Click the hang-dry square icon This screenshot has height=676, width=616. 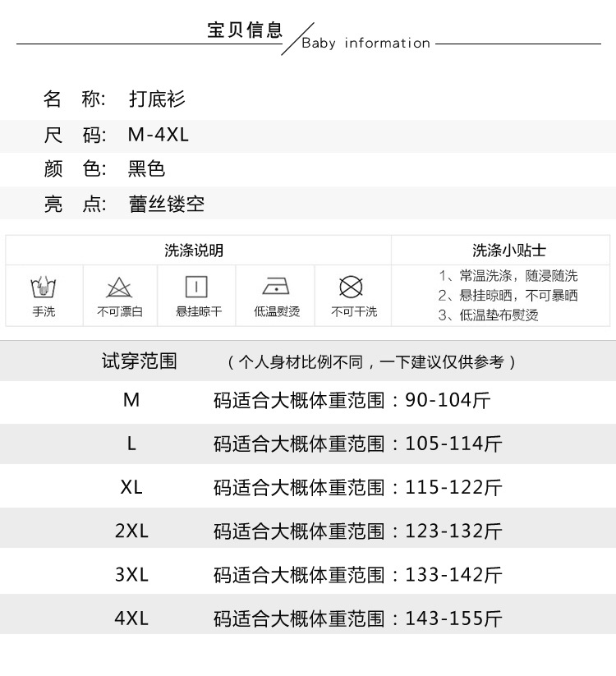[x=196, y=287]
